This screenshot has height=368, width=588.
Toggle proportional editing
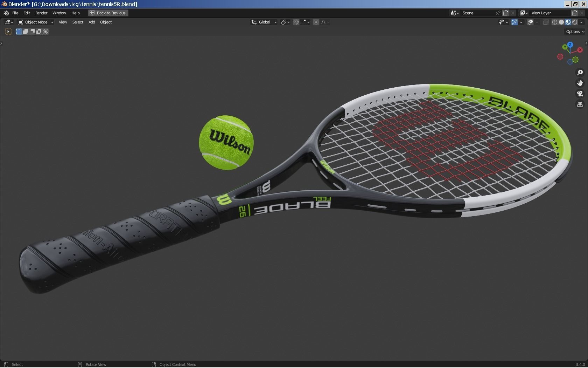316,22
